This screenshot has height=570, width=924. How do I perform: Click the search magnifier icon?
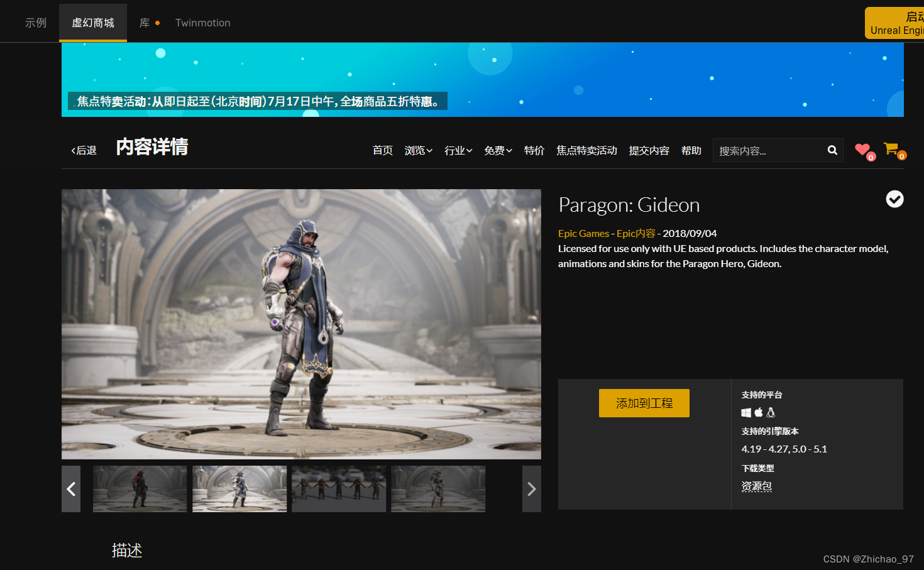(832, 150)
